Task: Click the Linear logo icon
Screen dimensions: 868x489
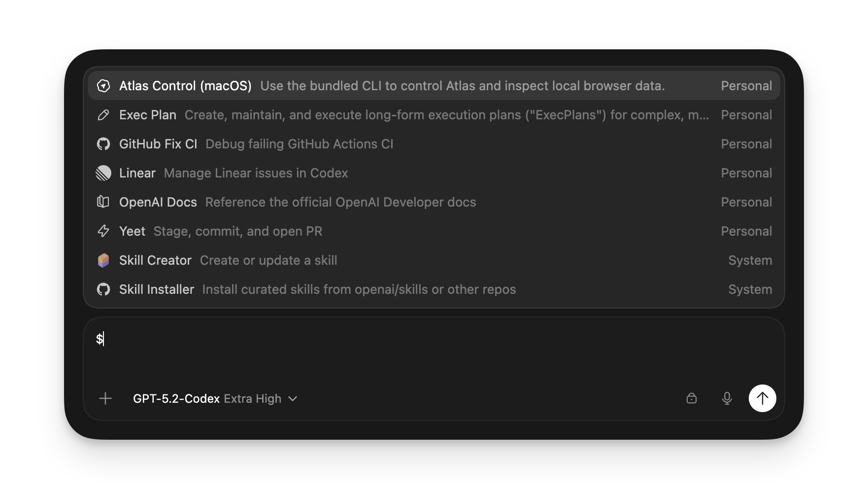Action: point(103,173)
